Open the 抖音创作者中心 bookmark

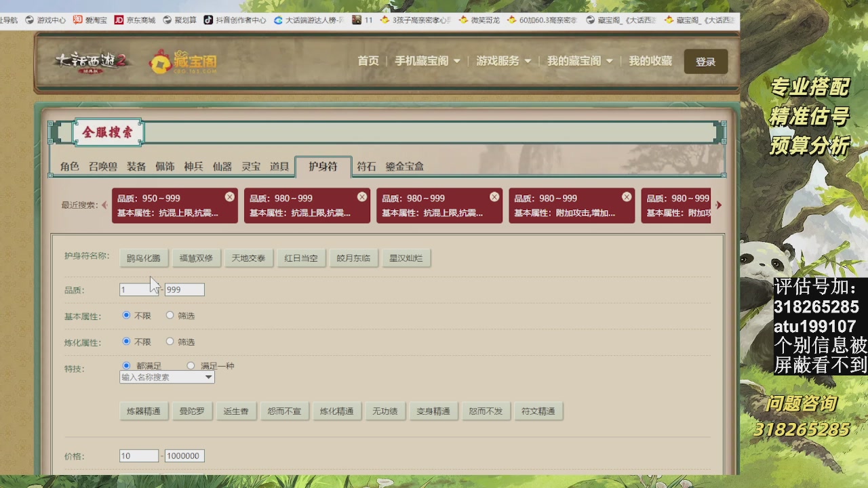tap(235, 20)
